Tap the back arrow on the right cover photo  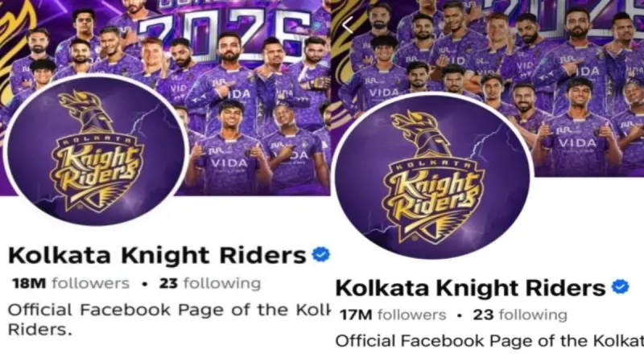(x=348, y=26)
